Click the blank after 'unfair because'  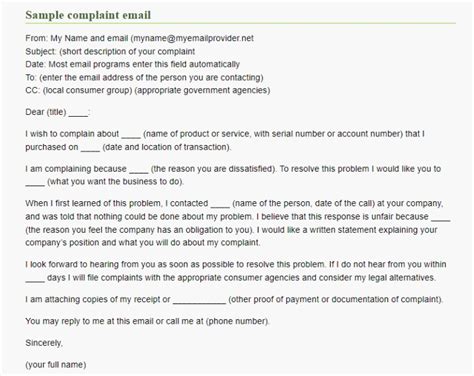441,219
